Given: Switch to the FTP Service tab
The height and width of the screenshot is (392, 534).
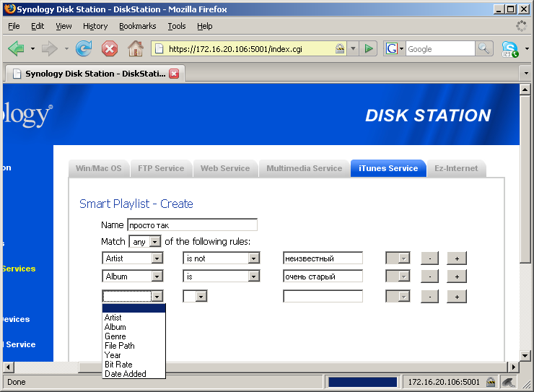Looking at the screenshot, I should pos(161,168).
